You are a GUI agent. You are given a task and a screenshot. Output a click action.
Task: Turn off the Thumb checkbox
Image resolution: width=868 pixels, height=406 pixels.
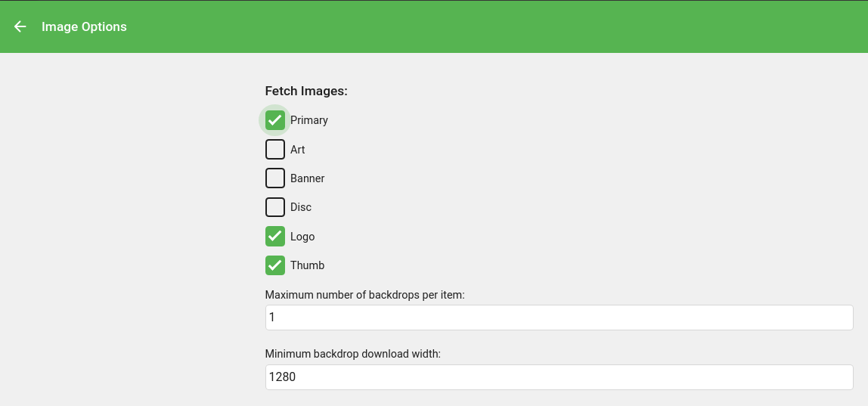click(x=275, y=265)
